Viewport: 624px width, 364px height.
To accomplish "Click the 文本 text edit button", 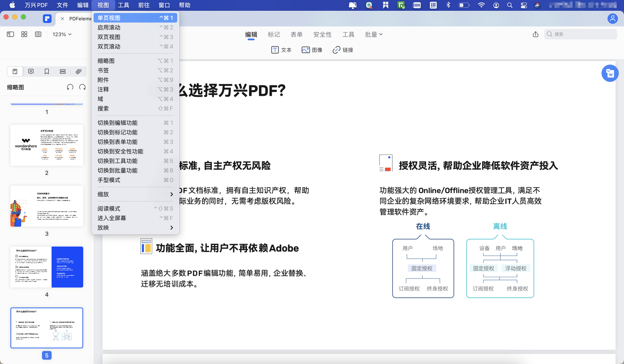I will [x=281, y=50].
